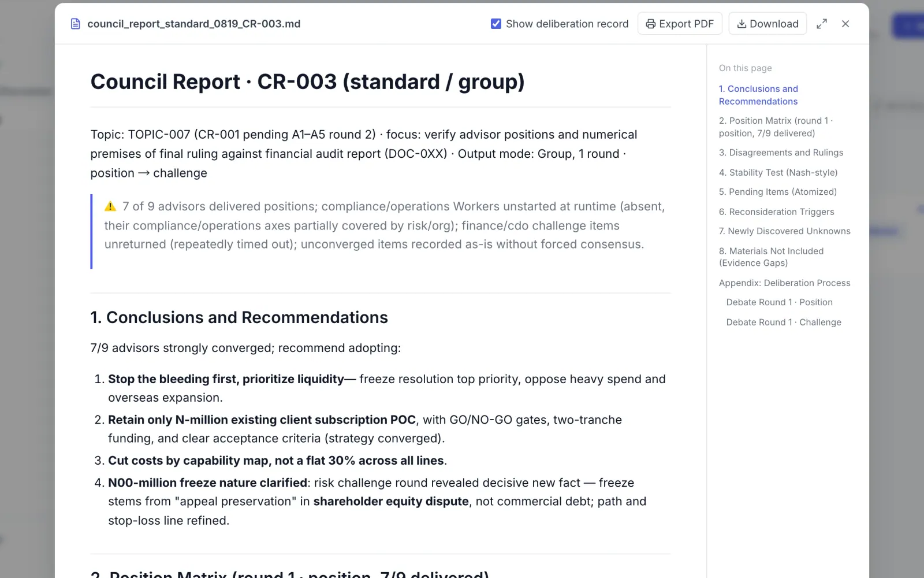Viewport: 924px width, 578px height.
Task: Toggle Show deliberation record checkbox
Action: point(495,24)
